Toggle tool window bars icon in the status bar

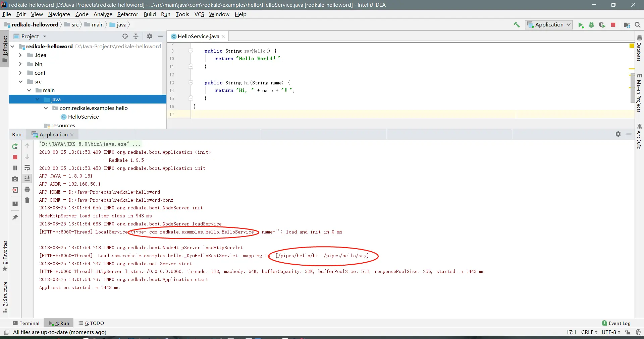click(7, 332)
